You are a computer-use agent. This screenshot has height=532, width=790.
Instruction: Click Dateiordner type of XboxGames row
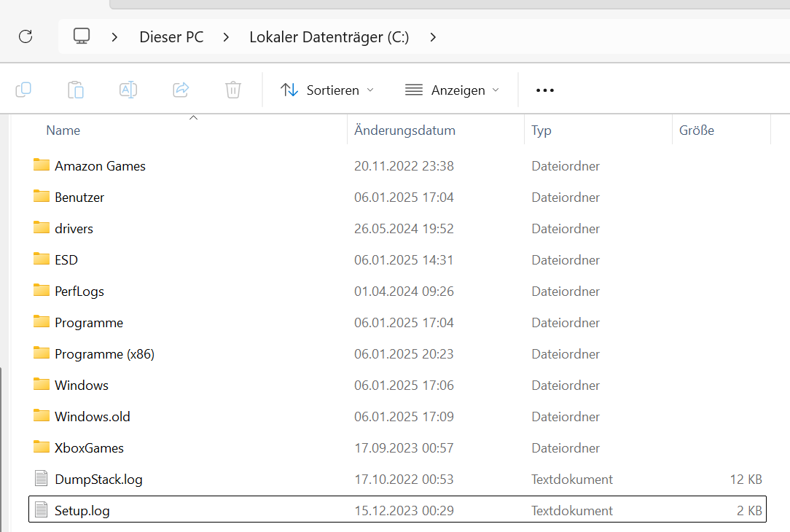[x=566, y=448]
